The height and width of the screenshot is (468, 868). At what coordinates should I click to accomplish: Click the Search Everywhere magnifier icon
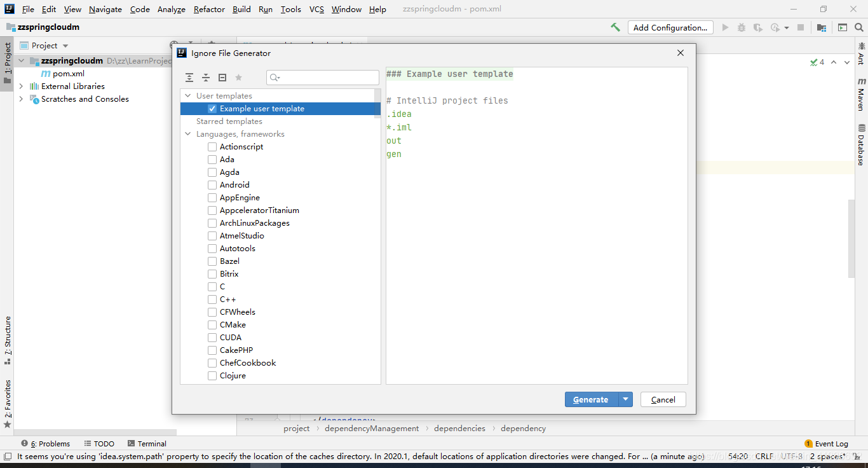[859, 27]
